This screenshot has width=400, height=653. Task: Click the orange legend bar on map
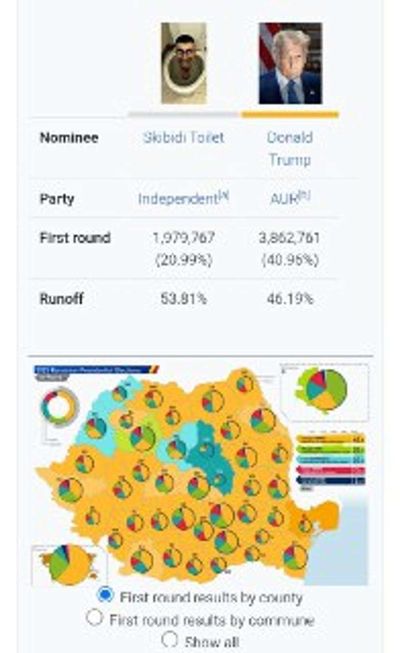(x=330, y=439)
